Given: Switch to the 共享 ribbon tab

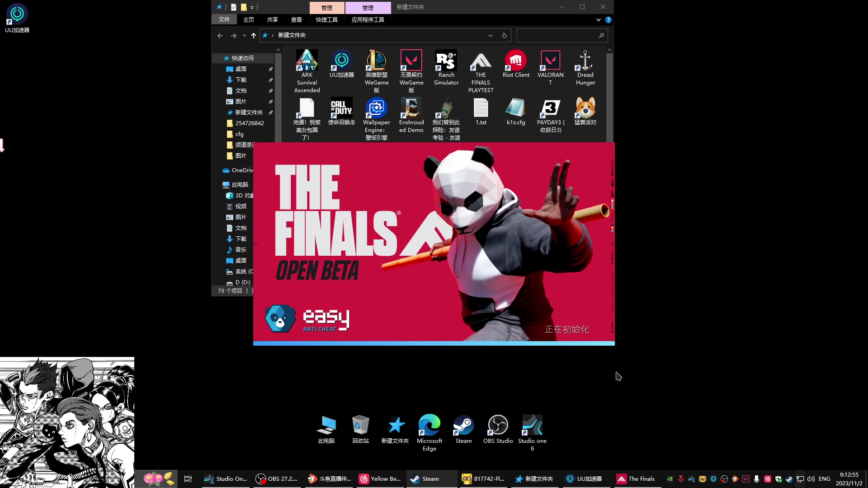Looking at the screenshot, I should [272, 19].
